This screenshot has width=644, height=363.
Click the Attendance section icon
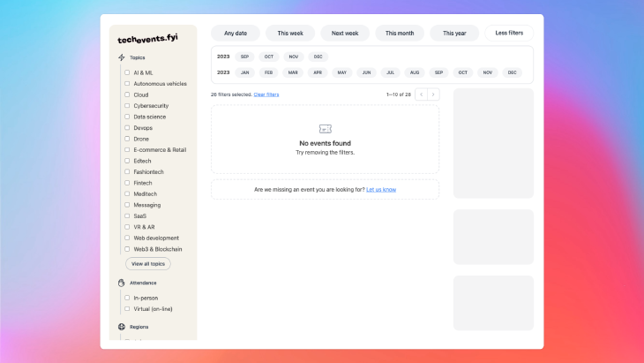122,283
